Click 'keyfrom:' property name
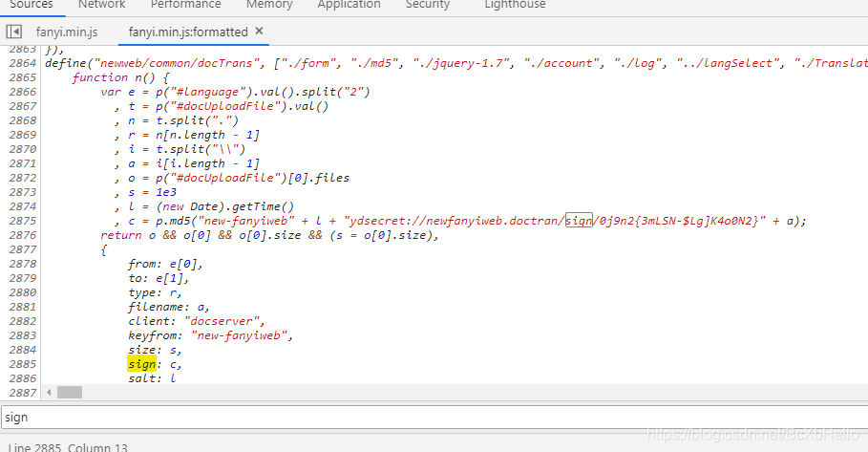Image resolution: width=868 pixels, height=452 pixels. tap(156, 335)
